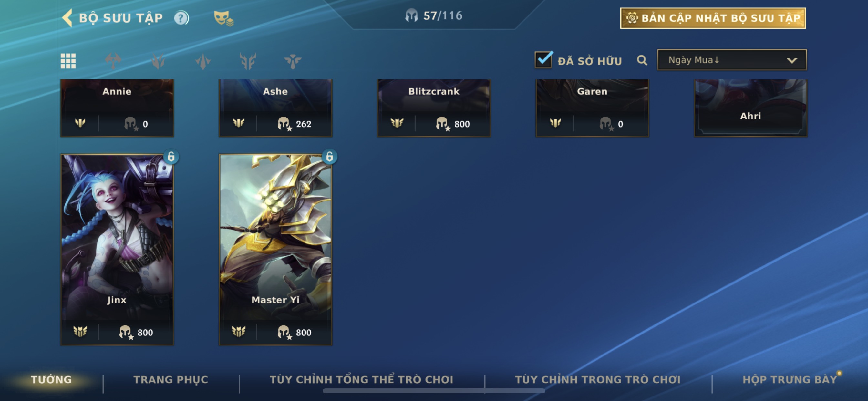Open the Master Yi champion card
The width and height of the screenshot is (868, 401).
coord(275,250)
